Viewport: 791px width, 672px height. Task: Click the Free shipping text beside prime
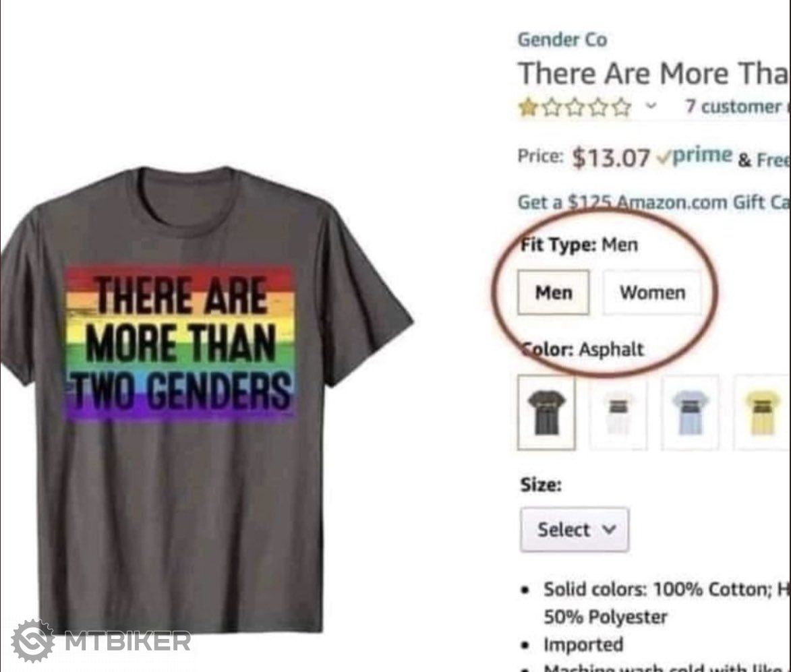click(x=763, y=160)
